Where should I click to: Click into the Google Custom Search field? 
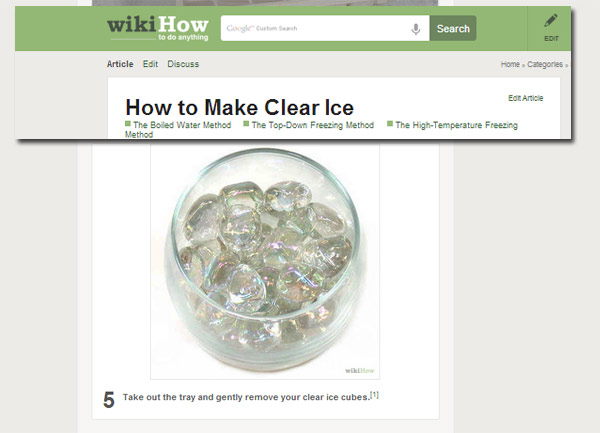click(x=315, y=28)
